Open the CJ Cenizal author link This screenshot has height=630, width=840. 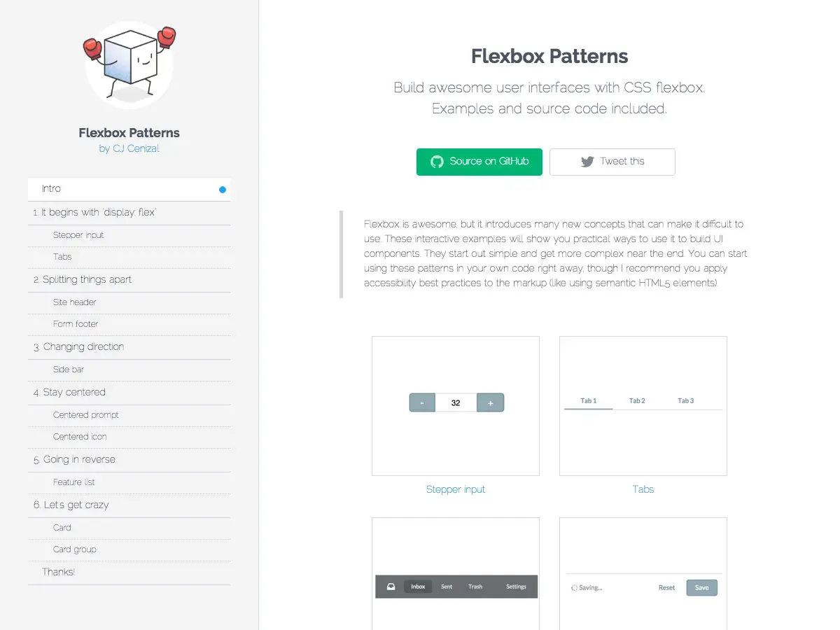129,148
